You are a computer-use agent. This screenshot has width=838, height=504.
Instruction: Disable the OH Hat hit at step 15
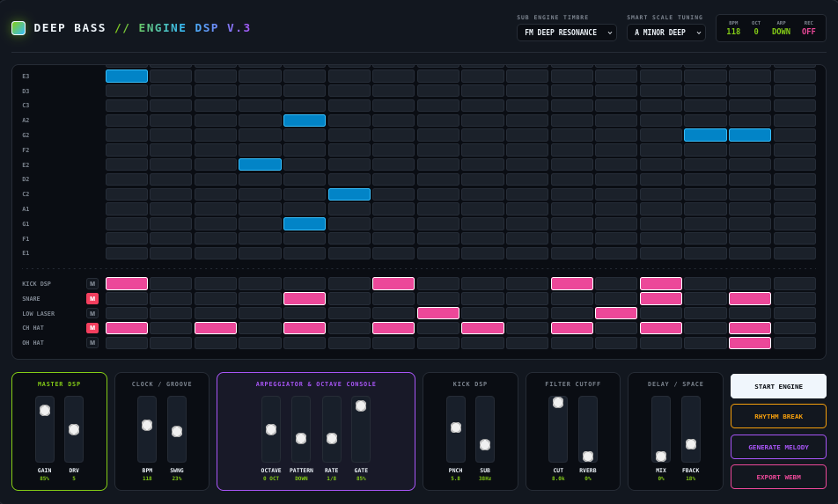(x=750, y=343)
